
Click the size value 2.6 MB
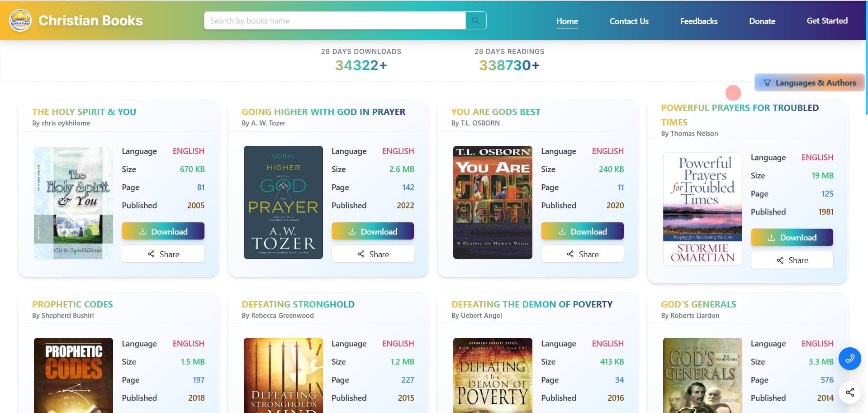(402, 169)
